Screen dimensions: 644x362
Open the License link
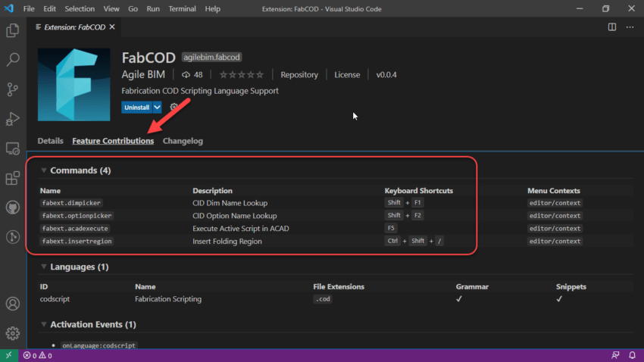(x=347, y=75)
